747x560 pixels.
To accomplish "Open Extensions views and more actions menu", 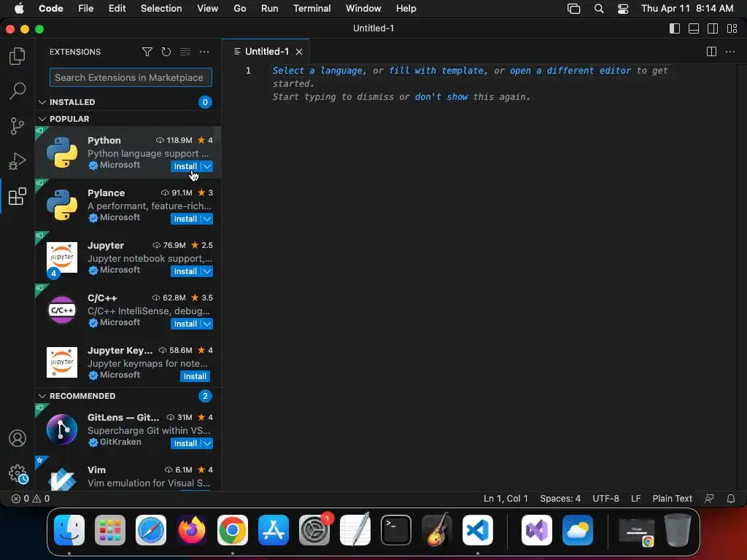I will point(204,52).
